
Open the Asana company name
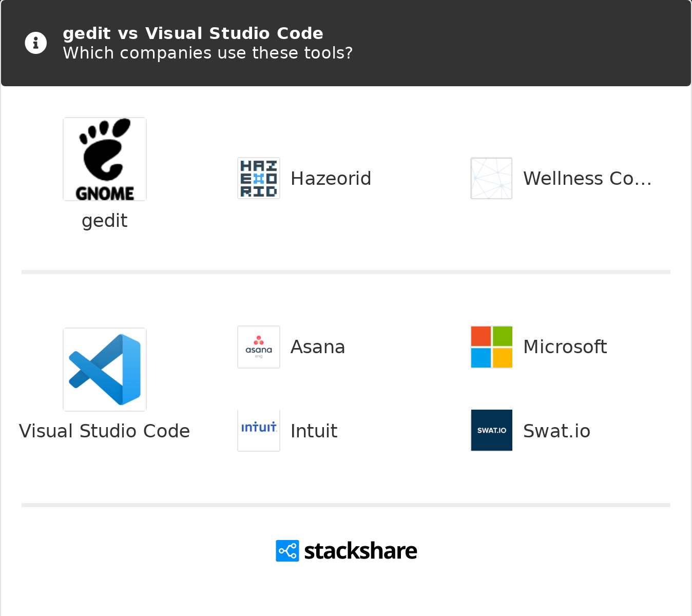click(318, 347)
